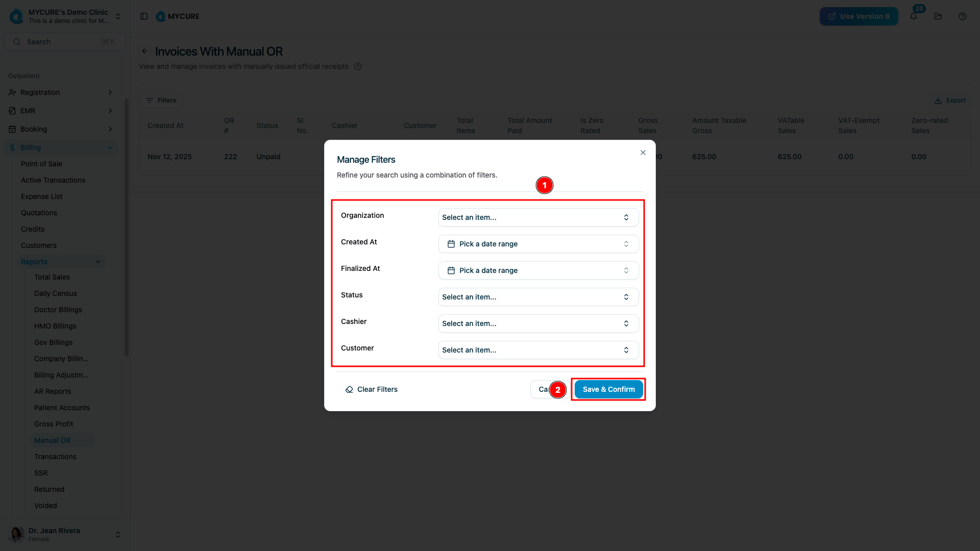
Task: Pick a Created At date range
Action: (538, 244)
